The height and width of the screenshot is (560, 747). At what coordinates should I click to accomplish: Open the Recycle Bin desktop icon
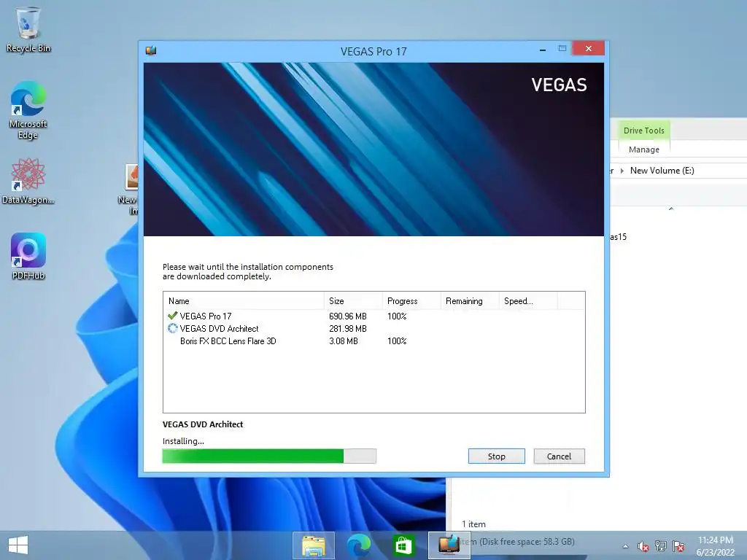pyautogui.click(x=28, y=28)
